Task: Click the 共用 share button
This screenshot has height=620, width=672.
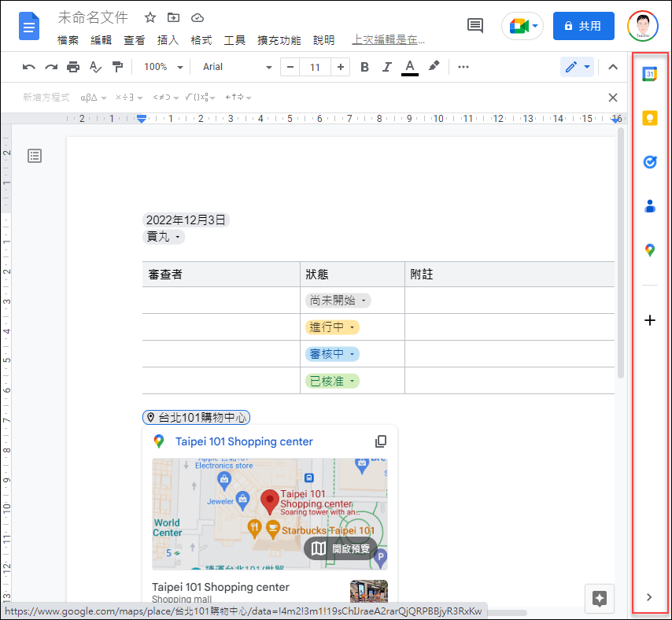Action: click(x=583, y=26)
